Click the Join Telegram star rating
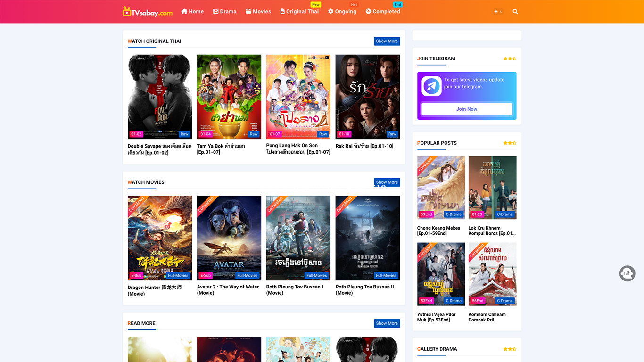Screen dimensions: 644x362 [509, 59]
